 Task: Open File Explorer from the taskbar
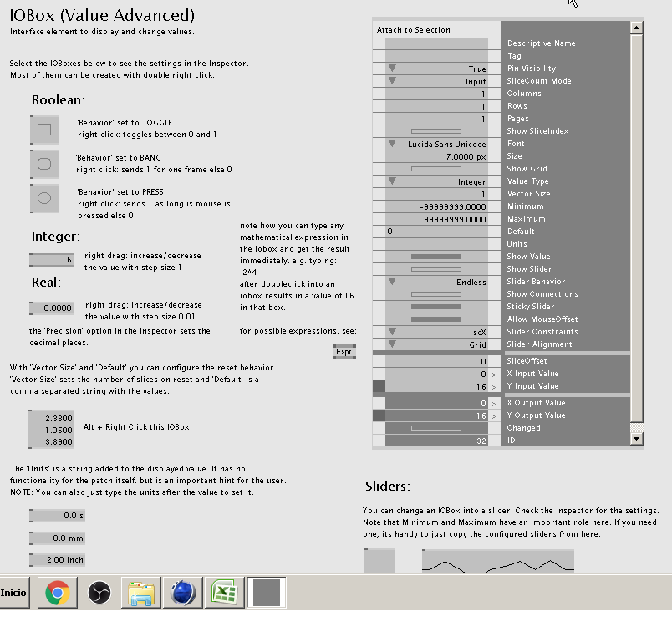coord(141,593)
